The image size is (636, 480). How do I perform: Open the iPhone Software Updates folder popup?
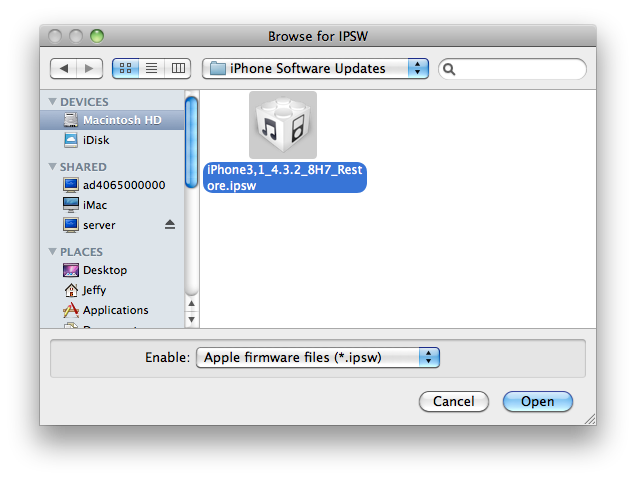tap(315, 68)
